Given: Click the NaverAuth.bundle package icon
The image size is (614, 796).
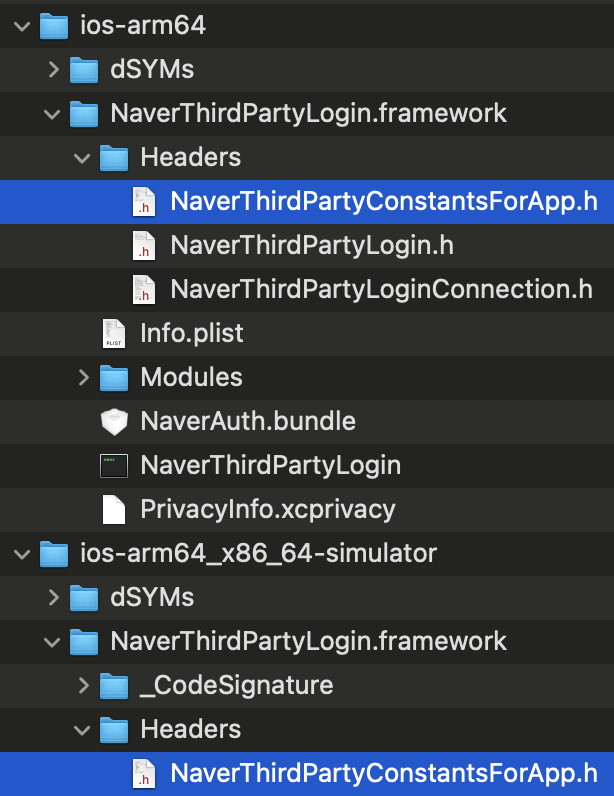Looking at the screenshot, I should 114,421.
